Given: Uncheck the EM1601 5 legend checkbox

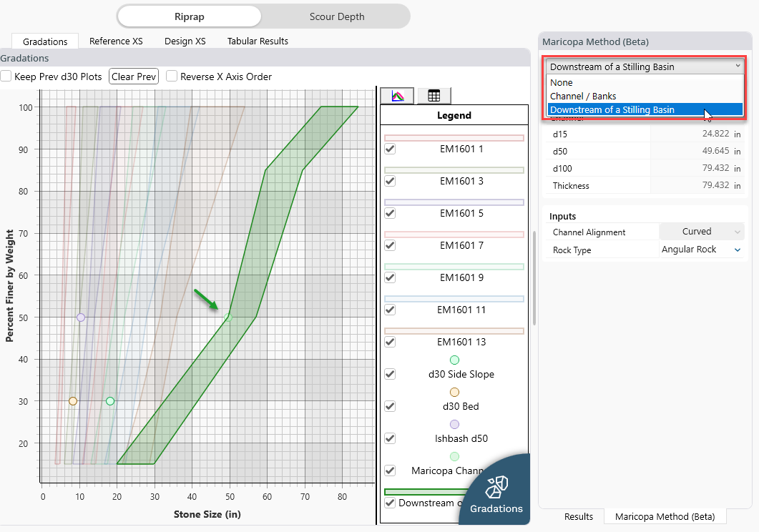Looking at the screenshot, I should click(390, 213).
